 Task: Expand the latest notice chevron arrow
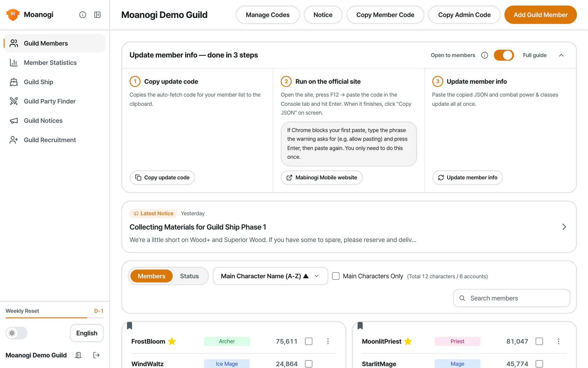pos(564,227)
